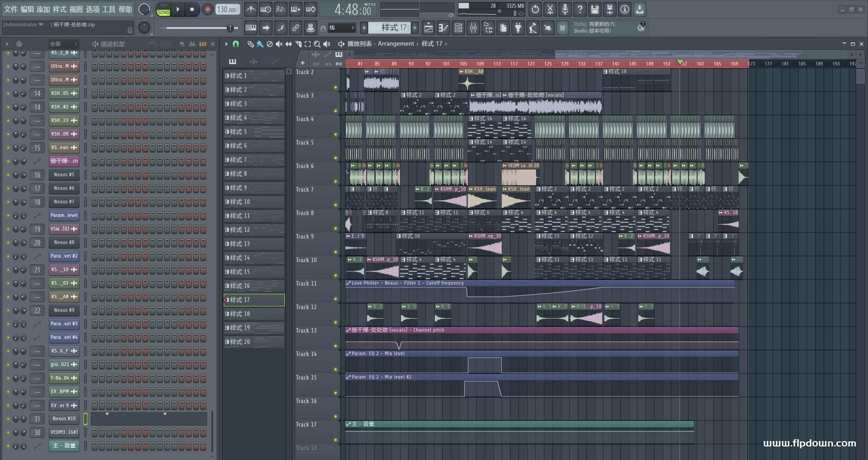
Task: Click the metronome icon in the toolbar
Action: pos(250,9)
